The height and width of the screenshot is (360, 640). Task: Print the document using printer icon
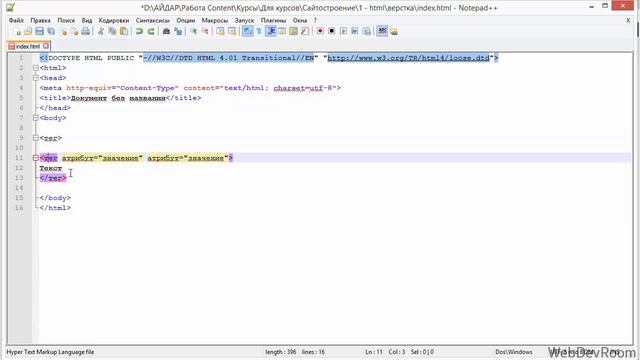[86, 31]
